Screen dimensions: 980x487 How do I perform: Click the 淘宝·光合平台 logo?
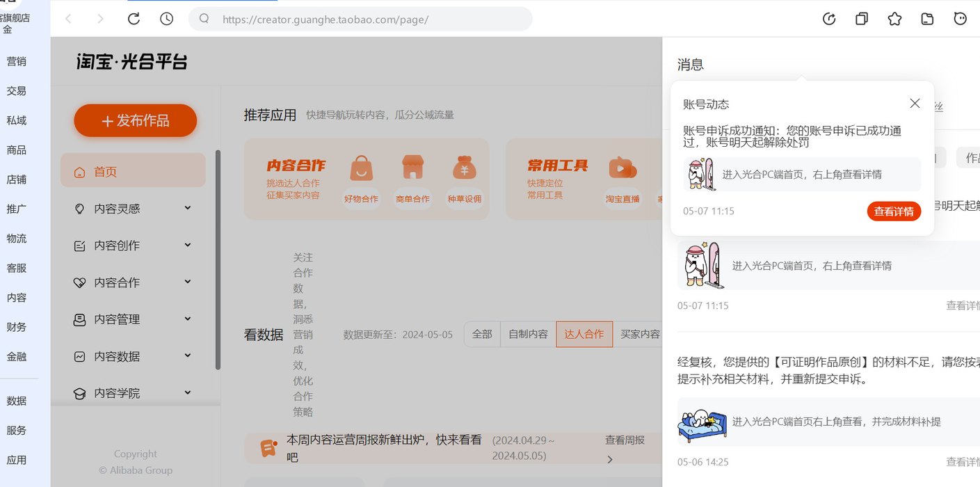132,62
